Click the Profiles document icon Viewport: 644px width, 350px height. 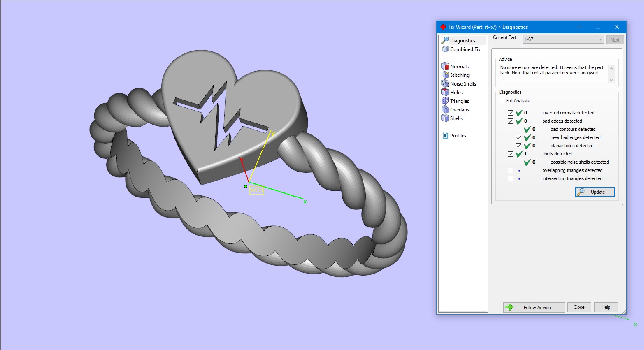[x=445, y=135]
